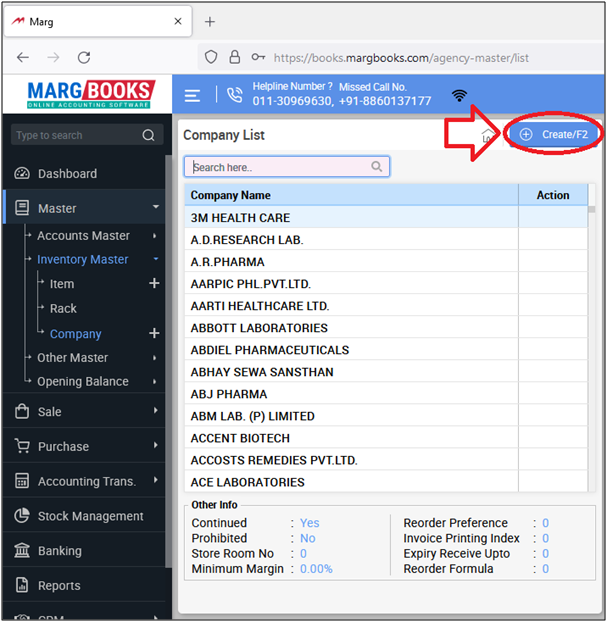Click the browser address bar URL
The image size is (608, 622).
(x=401, y=58)
